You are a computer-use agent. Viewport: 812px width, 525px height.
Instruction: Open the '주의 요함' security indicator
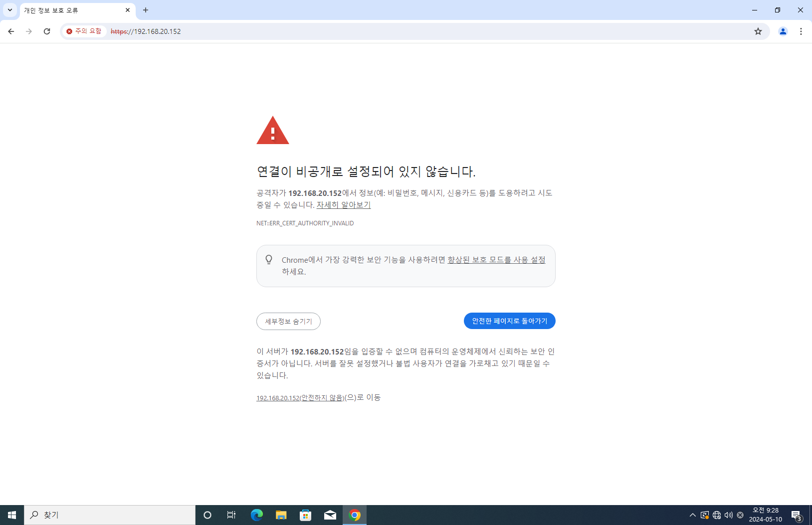(x=84, y=31)
